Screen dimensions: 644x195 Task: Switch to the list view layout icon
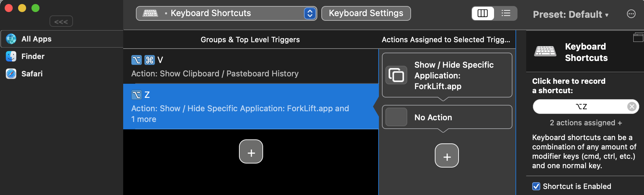point(506,13)
